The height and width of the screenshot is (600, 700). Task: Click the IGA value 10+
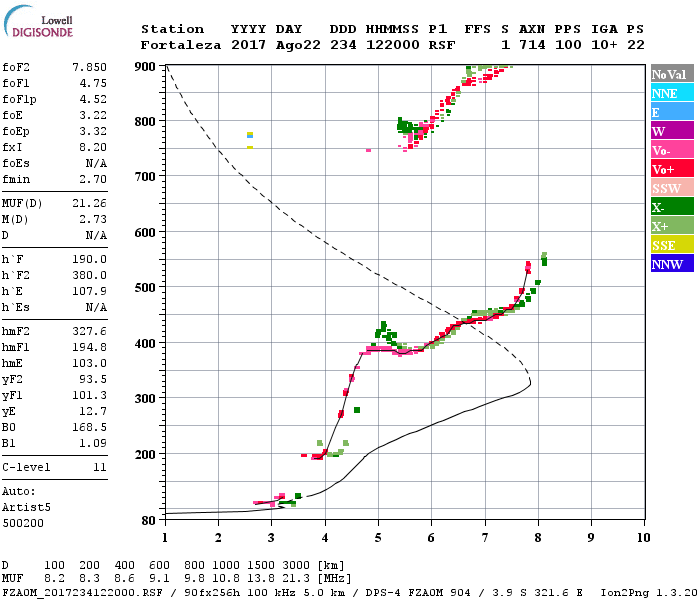604,45
